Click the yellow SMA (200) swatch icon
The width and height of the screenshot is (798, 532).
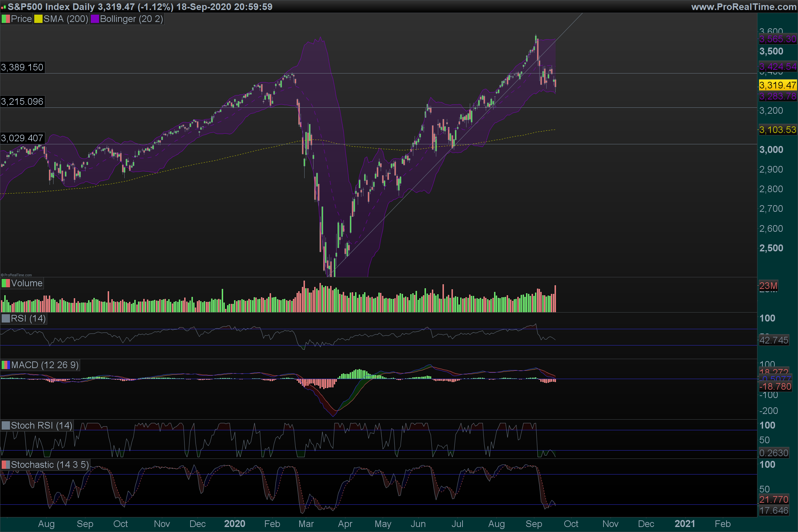pos(38,19)
